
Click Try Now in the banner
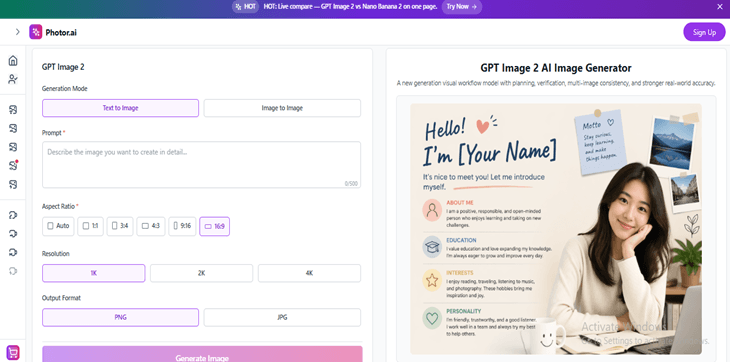[461, 7]
